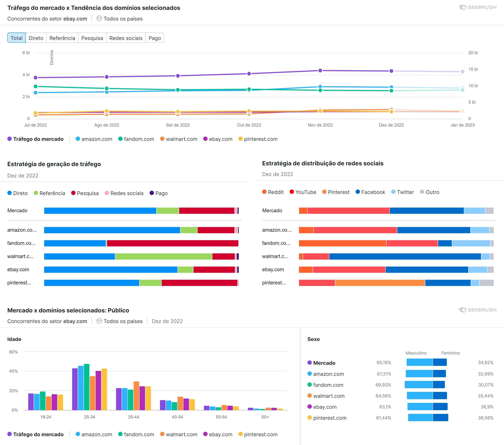Screen dimensions: 504x445
Task: Click the ebay.com link in the Público section
Action: pyautogui.click(x=75, y=321)
